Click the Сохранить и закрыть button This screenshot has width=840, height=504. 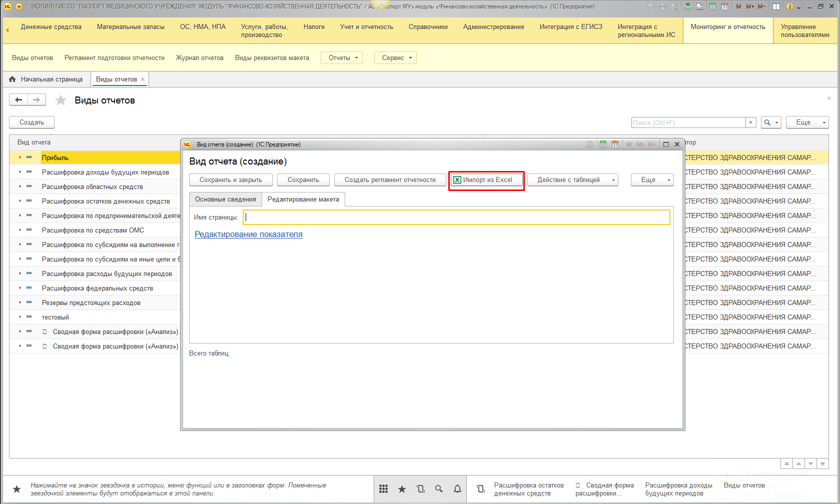tap(231, 180)
